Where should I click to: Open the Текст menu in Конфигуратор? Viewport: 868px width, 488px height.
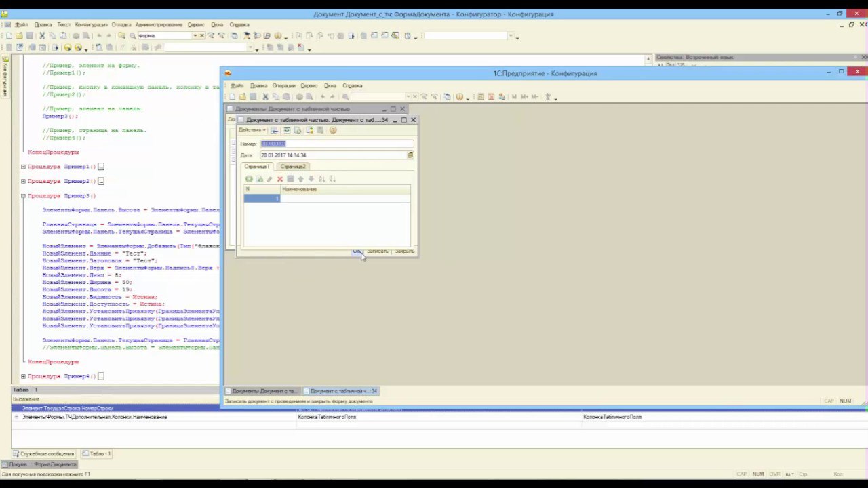(64, 24)
